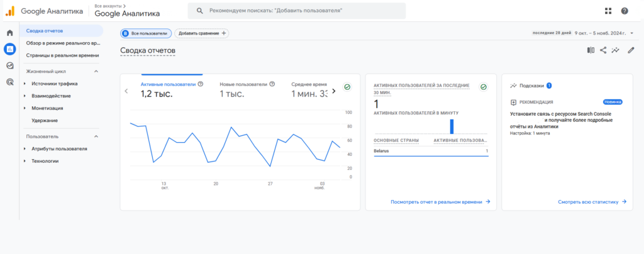644x254 pixels.
Task: Click the edit pencil icon
Action: tap(631, 50)
